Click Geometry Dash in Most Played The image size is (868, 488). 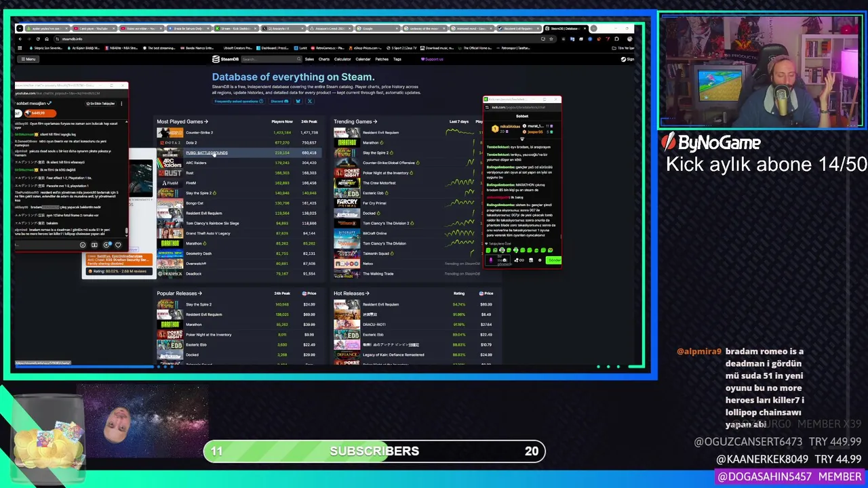click(199, 253)
